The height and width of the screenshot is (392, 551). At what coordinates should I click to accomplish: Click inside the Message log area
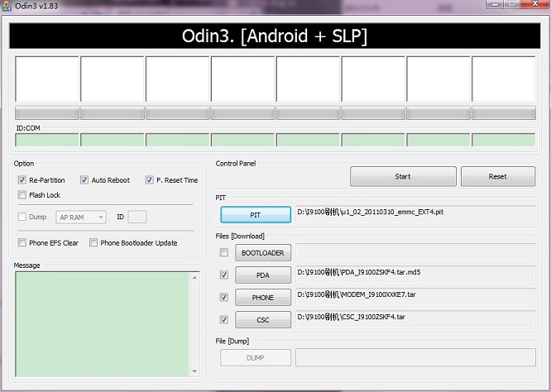point(103,324)
